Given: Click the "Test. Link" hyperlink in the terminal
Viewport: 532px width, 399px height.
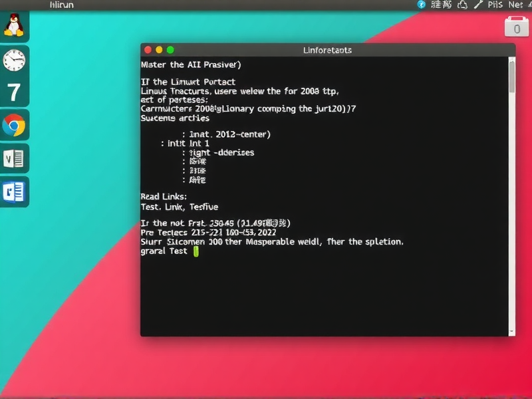Looking at the screenshot, I should tap(160, 207).
